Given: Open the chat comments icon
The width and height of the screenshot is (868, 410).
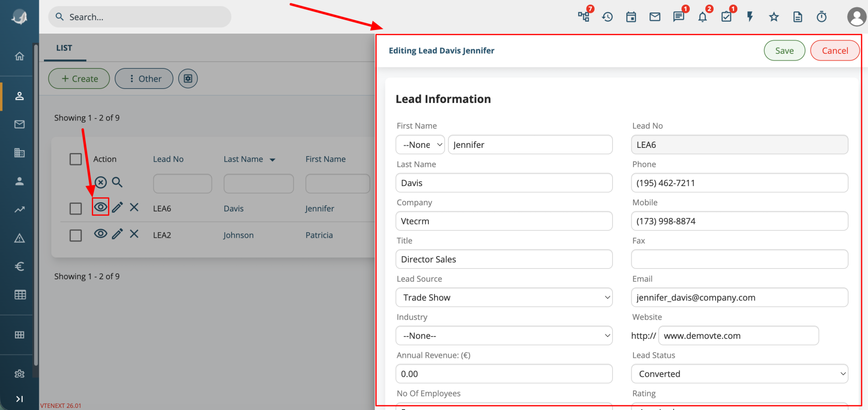Looking at the screenshot, I should click(x=679, y=17).
